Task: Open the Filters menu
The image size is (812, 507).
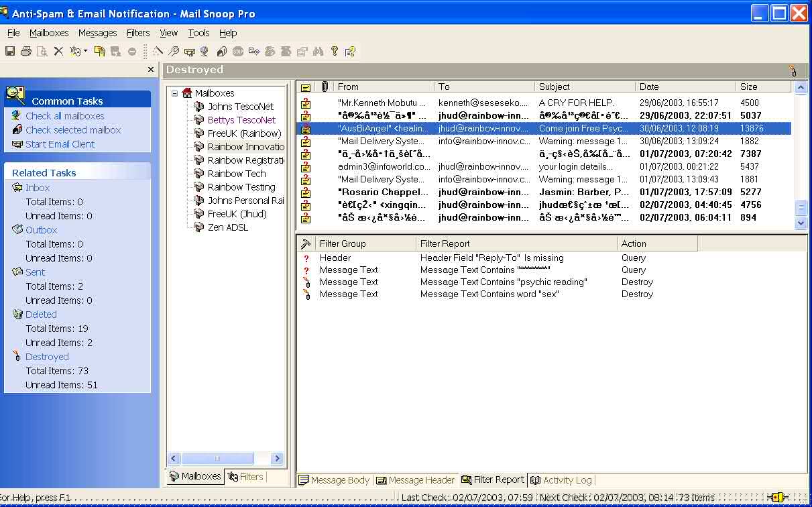Action: 138,33
